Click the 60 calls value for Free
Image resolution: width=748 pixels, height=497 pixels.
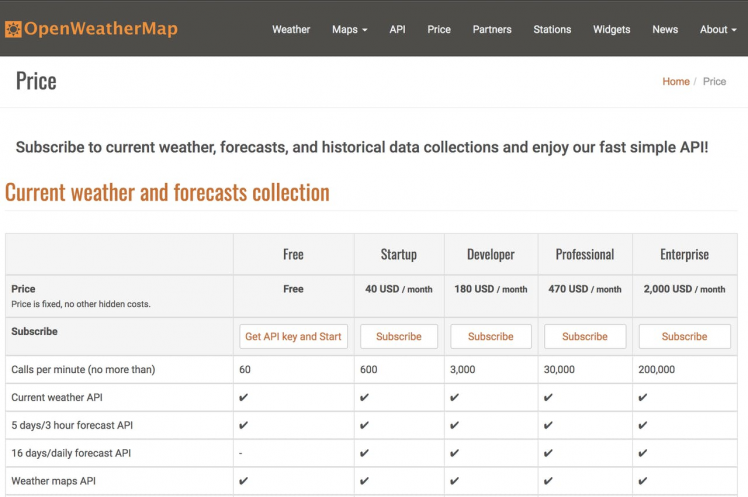pos(245,370)
